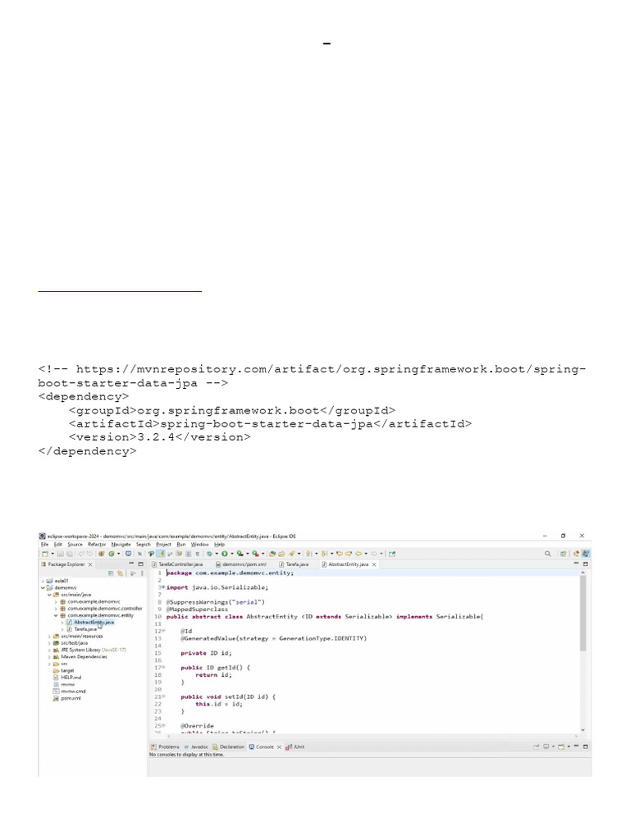Click the Next Annotation toolbar icon

(x=309, y=554)
